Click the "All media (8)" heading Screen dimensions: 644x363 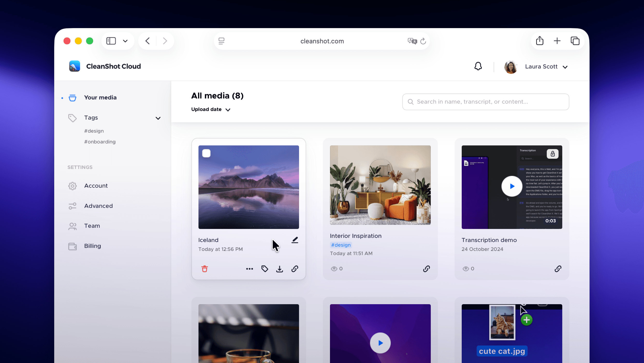[x=217, y=96]
